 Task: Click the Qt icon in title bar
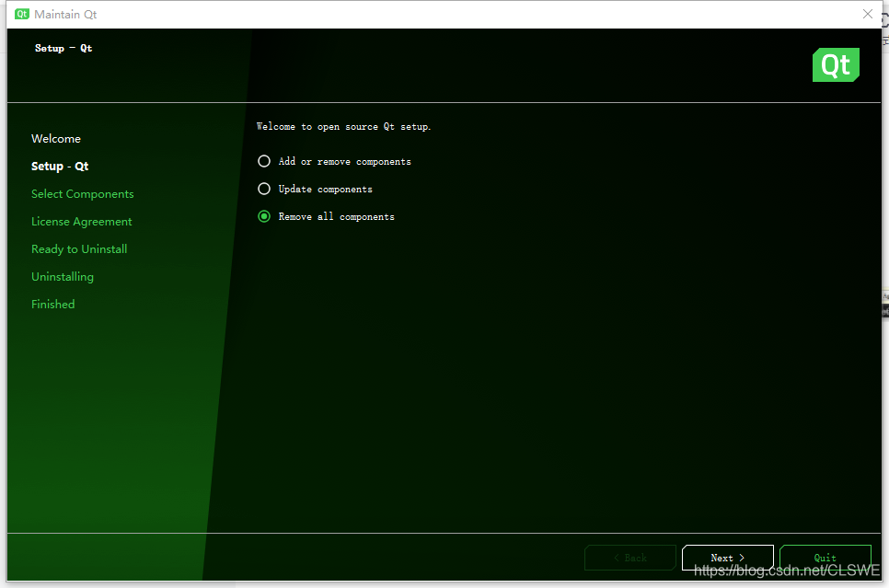click(21, 14)
